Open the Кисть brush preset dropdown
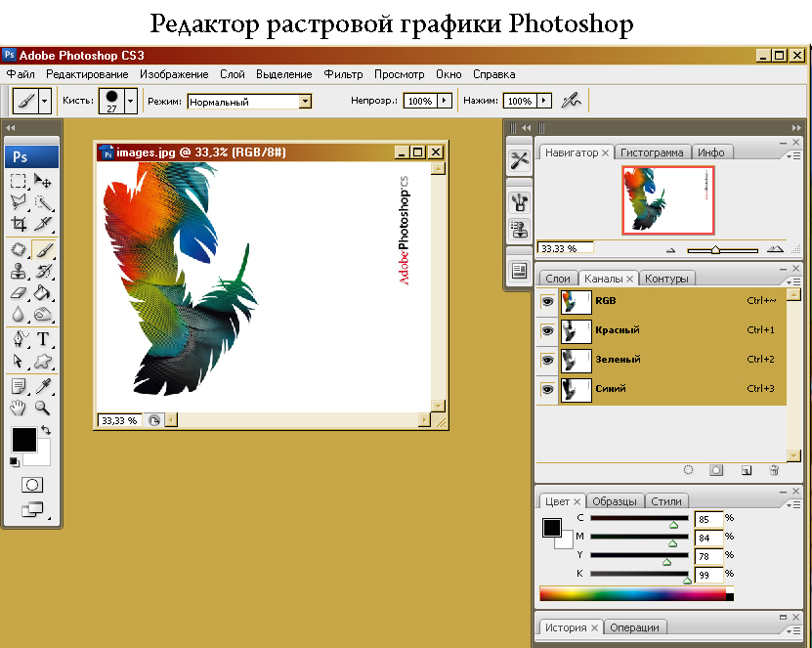The image size is (812, 648). [131, 101]
